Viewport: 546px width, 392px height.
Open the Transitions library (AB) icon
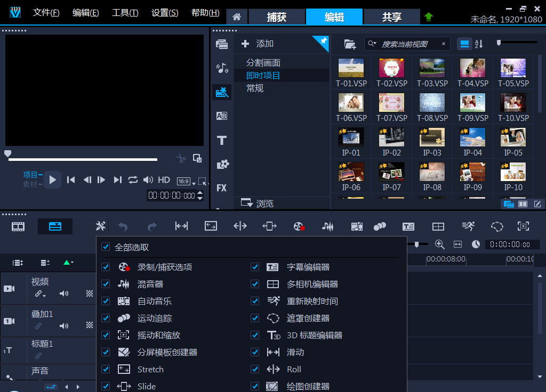pyautogui.click(x=222, y=116)
